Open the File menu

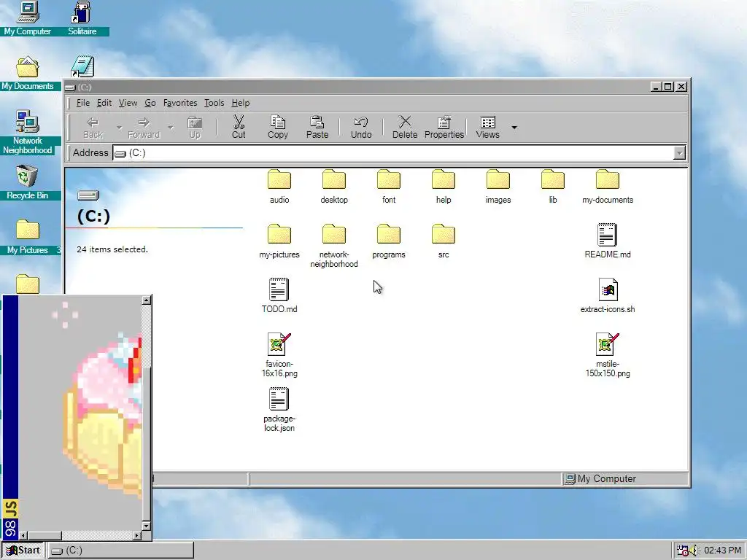click(83, 103)
